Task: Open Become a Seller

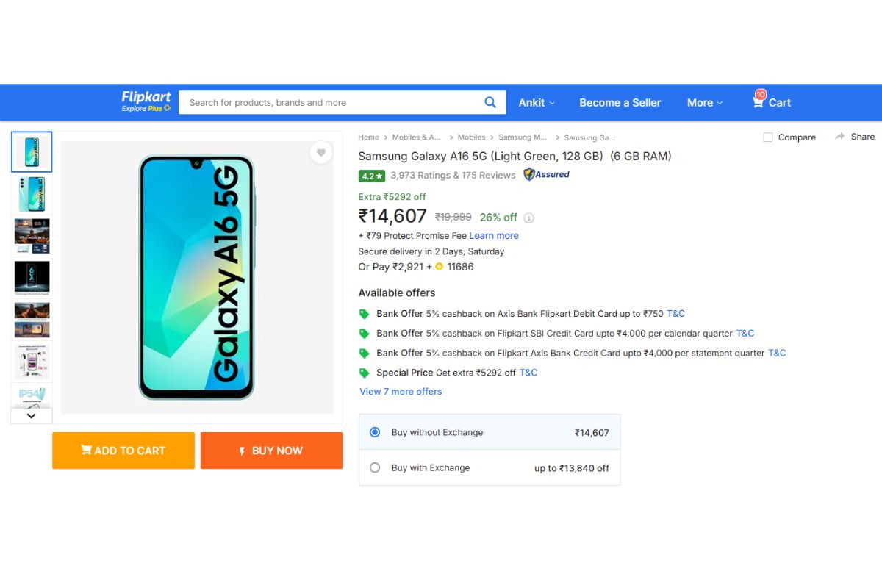Action: coord(620,102)
